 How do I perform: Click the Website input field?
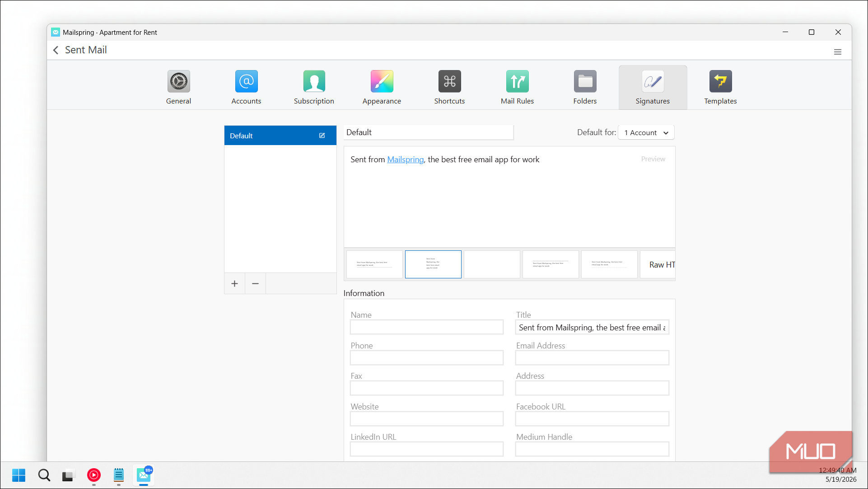click(426, 419)
